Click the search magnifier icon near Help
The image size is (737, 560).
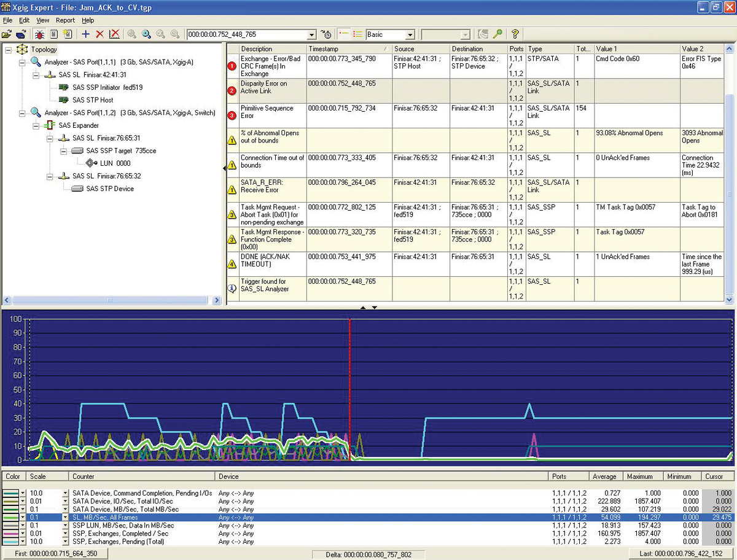(497, 34)
